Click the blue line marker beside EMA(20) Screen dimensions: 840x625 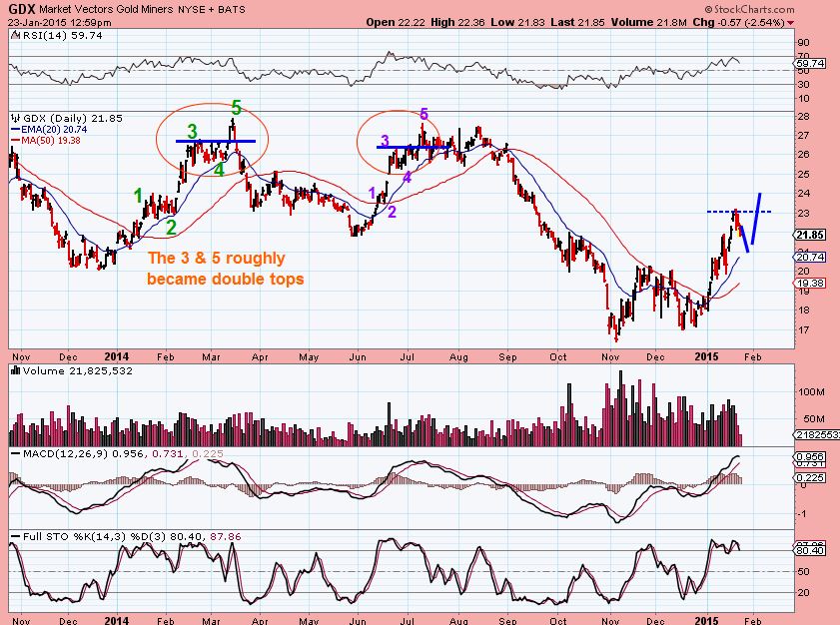(x=15, y=130)
